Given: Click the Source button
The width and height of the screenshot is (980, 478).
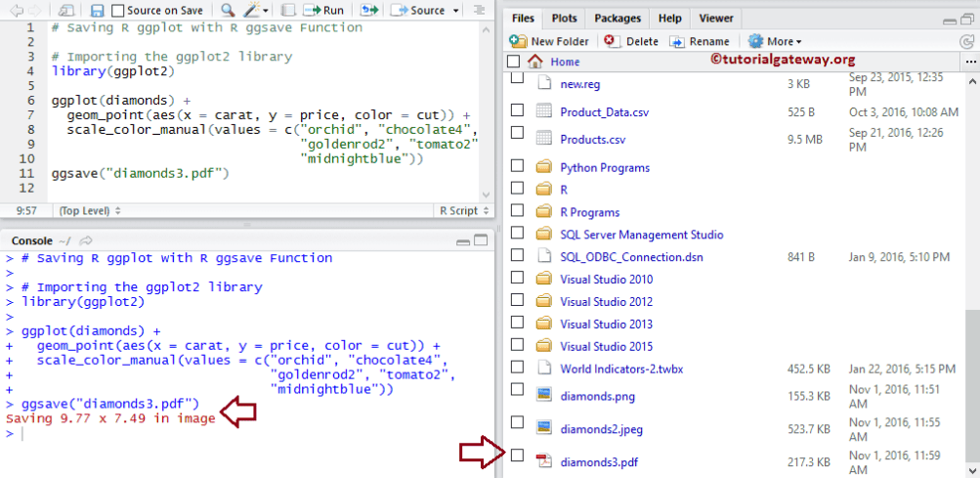Looking at the screenshot, I should point(419,10).
